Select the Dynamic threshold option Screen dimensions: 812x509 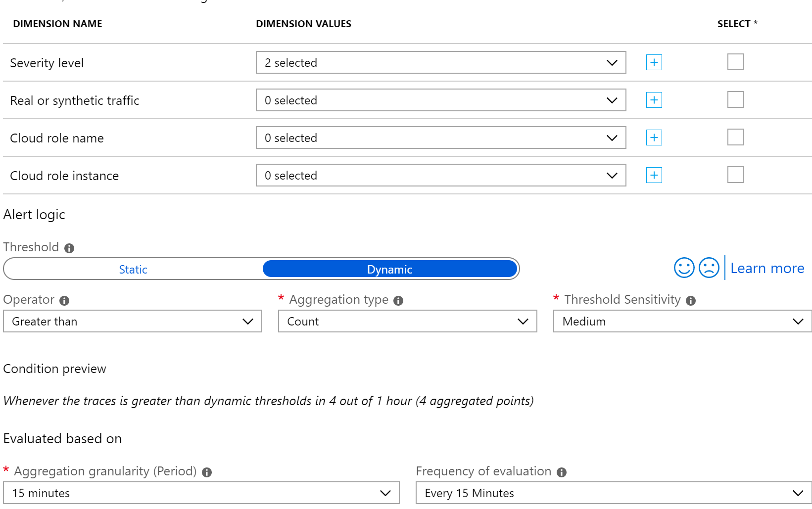[389, 270]
